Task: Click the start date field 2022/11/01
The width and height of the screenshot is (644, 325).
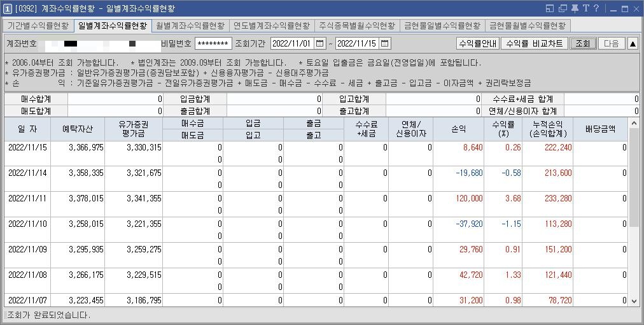Action: tap(293, 43)
